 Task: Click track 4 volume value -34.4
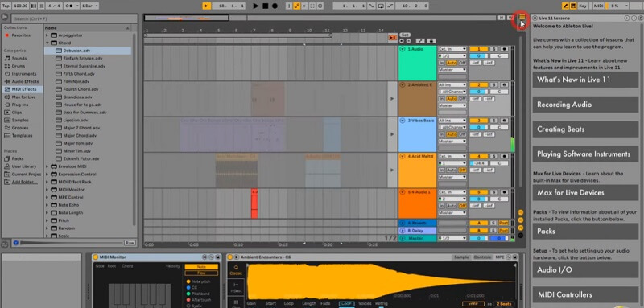click(x=478, y=163)
